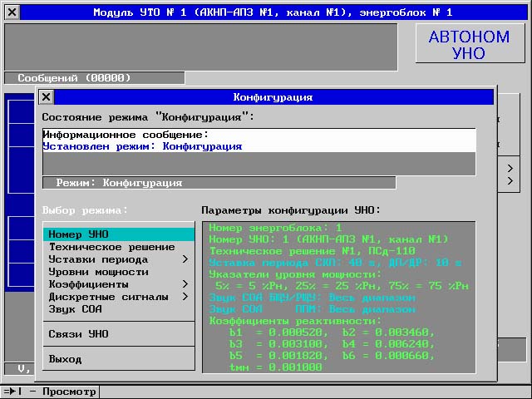Screen dimensions: 532x399
Task: Expand the Коэффициенты submenu arrow
Action: point(185,284)
